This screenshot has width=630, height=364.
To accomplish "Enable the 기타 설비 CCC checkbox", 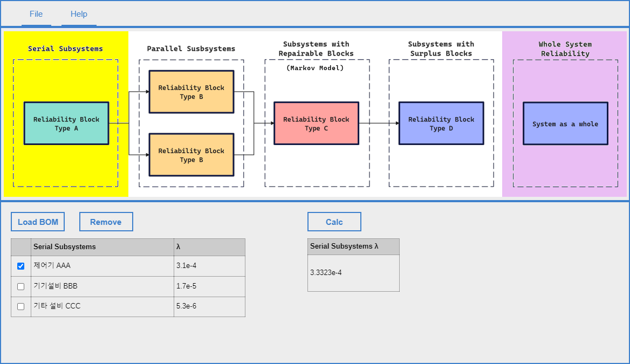I will [21, 306].
